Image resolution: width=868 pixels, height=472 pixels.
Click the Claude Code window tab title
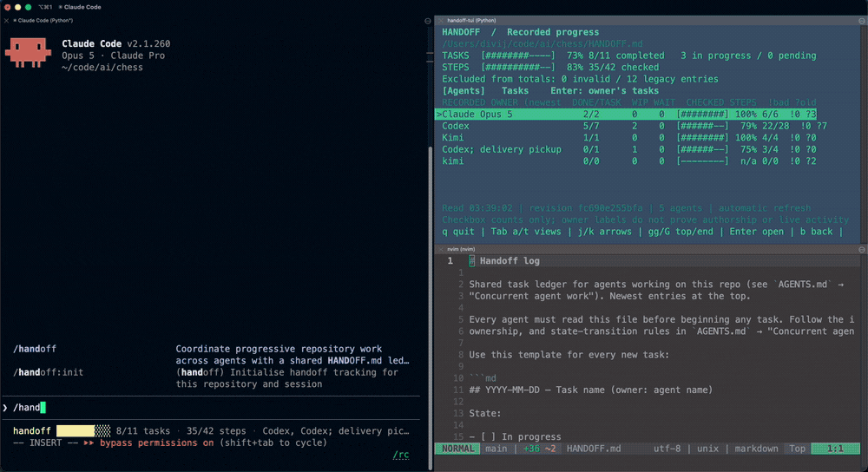(x=80, y=7)
